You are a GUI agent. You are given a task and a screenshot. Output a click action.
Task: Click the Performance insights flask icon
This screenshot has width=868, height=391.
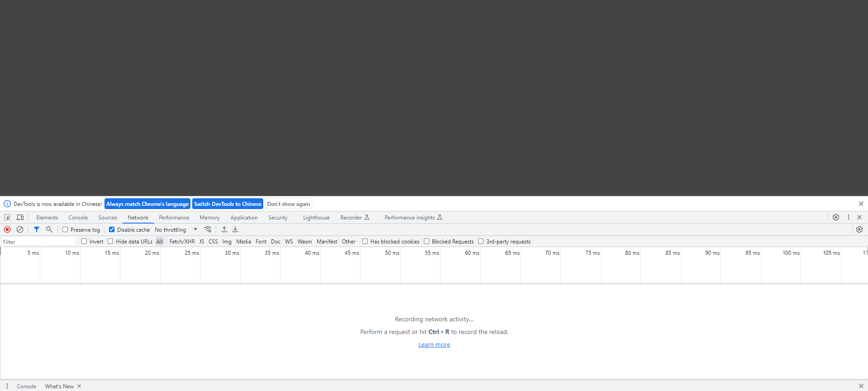pos(440,218)
